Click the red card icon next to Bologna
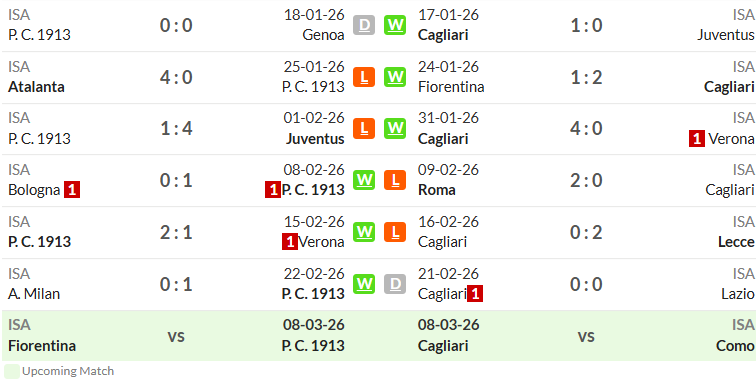 click(x=72, y=190)
